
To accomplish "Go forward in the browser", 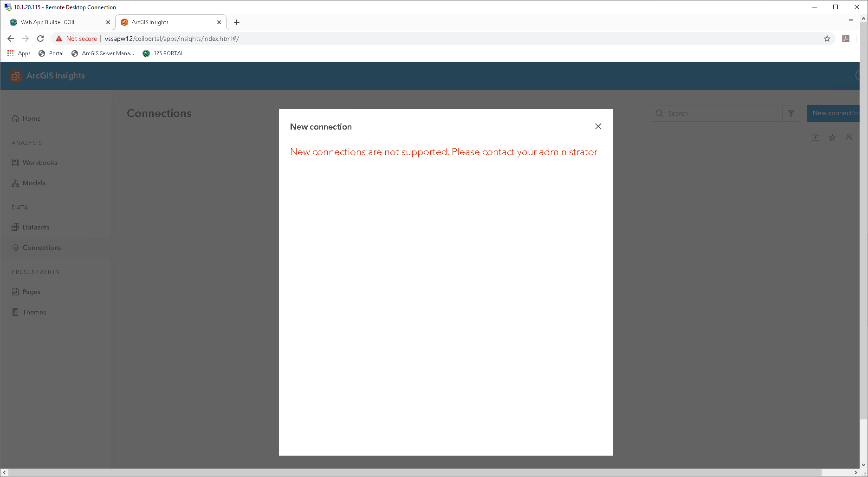I will click(26, 39).
